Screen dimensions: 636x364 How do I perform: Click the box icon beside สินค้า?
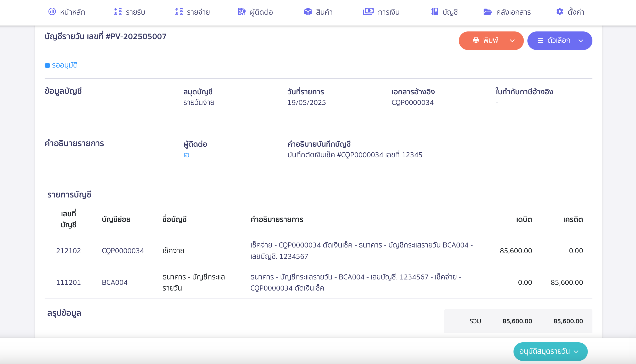(308, 12)
